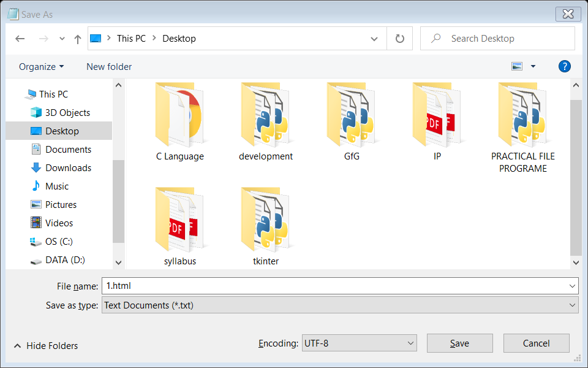Select the IP folder icon
This screenshot has width=588, height=368.
point(437,115)
